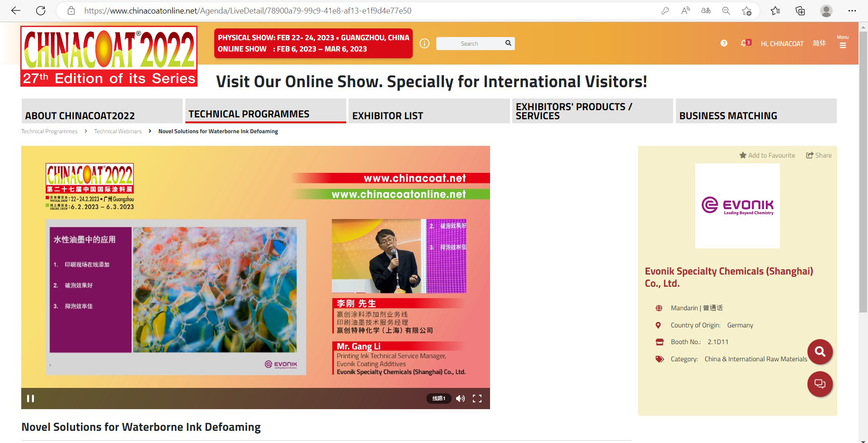Screen dimensions: 868x443
Task: Click floating red search button
Action: [x=820, y=352]
